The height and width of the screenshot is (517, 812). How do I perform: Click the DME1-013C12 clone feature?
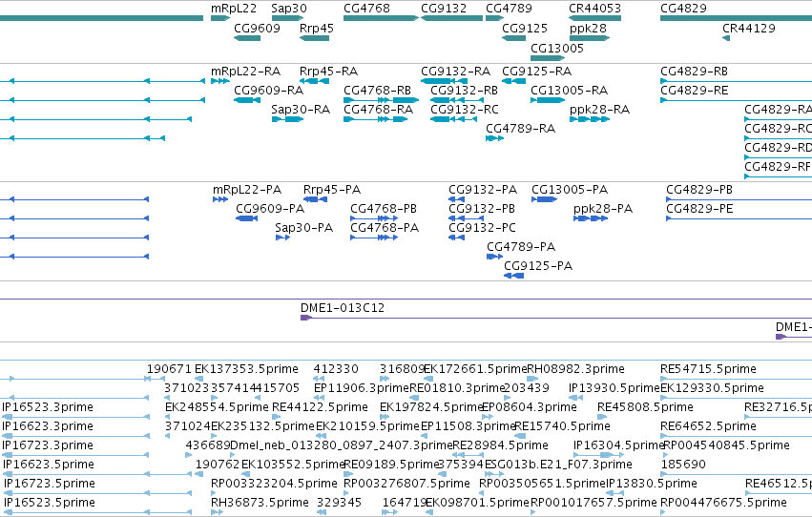(x=556, y=318)
